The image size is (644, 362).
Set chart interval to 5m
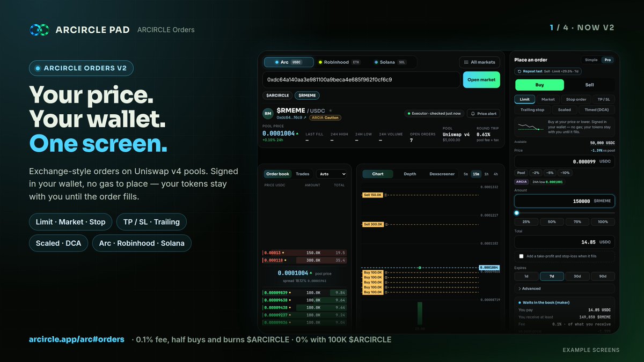(x=465, y=174)
